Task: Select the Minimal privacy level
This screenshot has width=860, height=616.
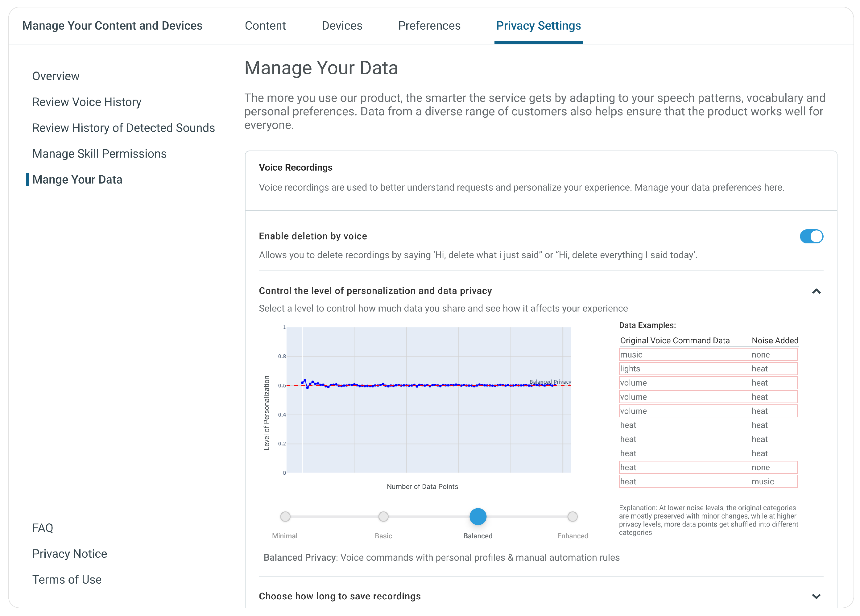Action: [x=285, y=516]
